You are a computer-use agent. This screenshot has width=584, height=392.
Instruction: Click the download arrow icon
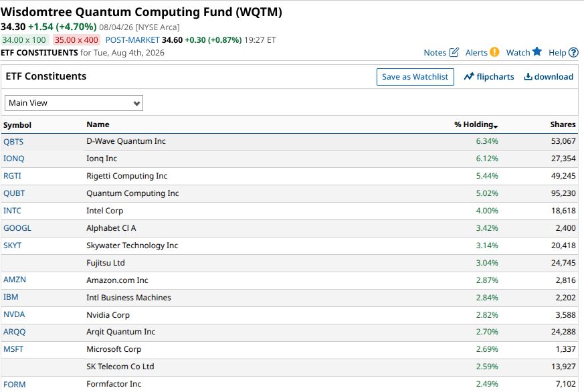pos(528,77)
